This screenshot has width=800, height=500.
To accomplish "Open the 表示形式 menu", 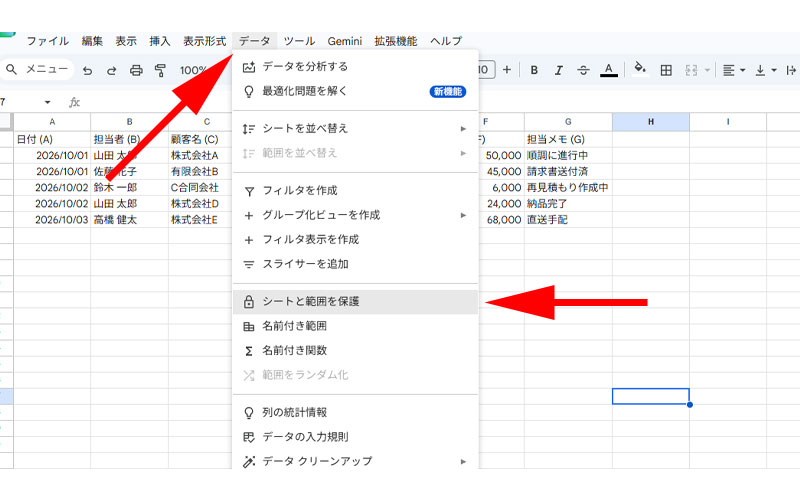I will click(205, 41).
